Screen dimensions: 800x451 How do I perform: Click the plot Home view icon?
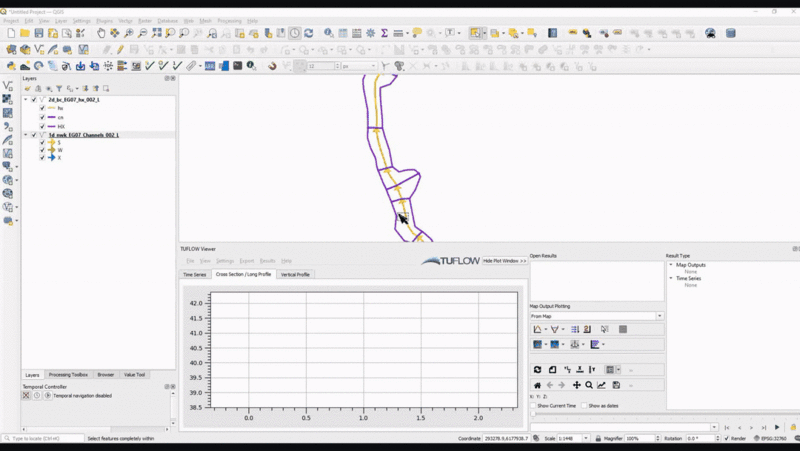coord(537,385)
